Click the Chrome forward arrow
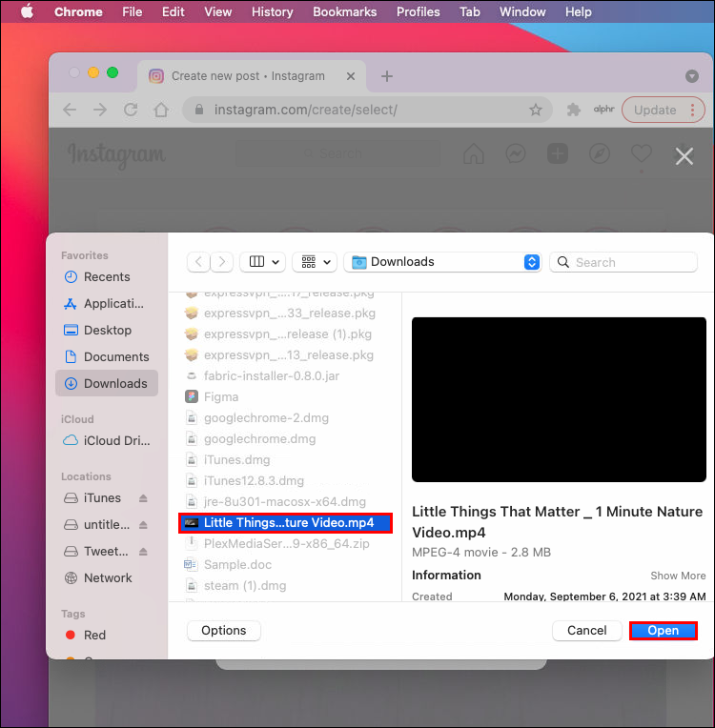715x728 pixels. click(x=100, y=110)
